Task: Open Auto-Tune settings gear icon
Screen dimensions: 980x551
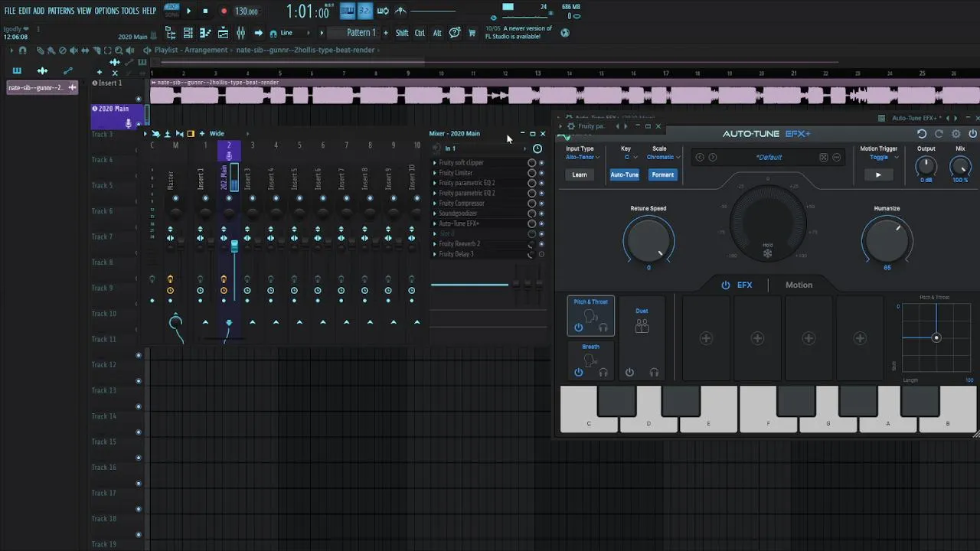Action: (955, 134)
